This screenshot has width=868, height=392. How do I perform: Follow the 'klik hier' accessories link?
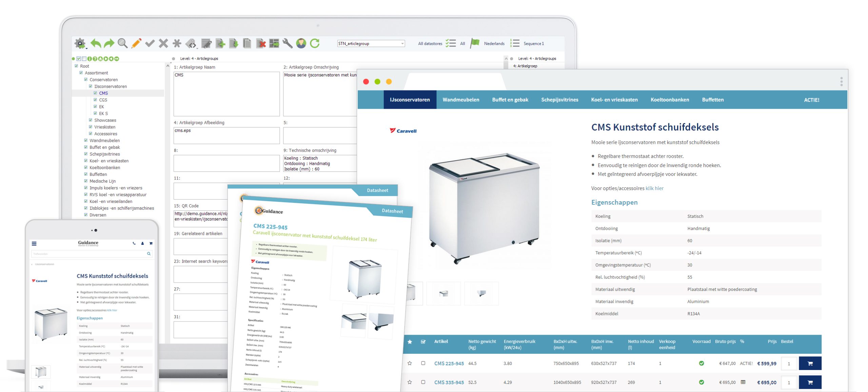tap(654, 188)
